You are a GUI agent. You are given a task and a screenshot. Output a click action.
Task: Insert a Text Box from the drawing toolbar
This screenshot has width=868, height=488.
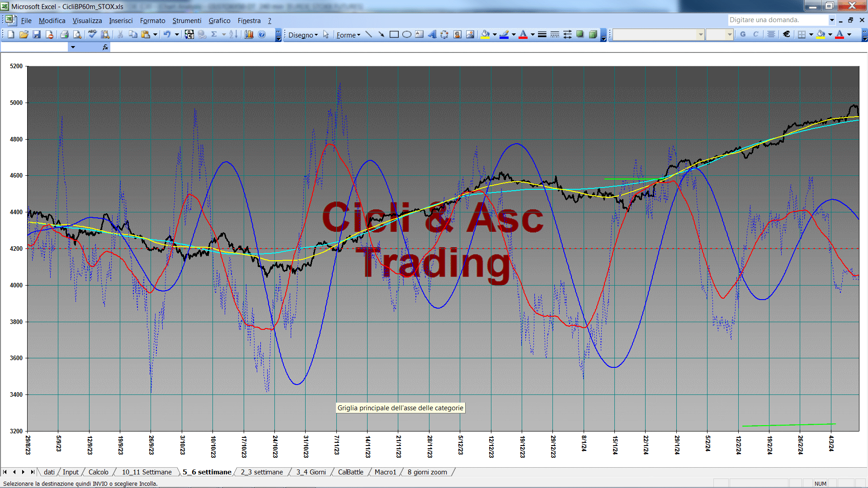coord(420,35)
